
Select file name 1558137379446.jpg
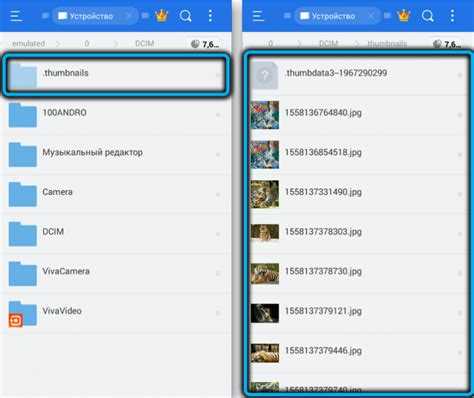pyautogui.click(x=323, y=351)
